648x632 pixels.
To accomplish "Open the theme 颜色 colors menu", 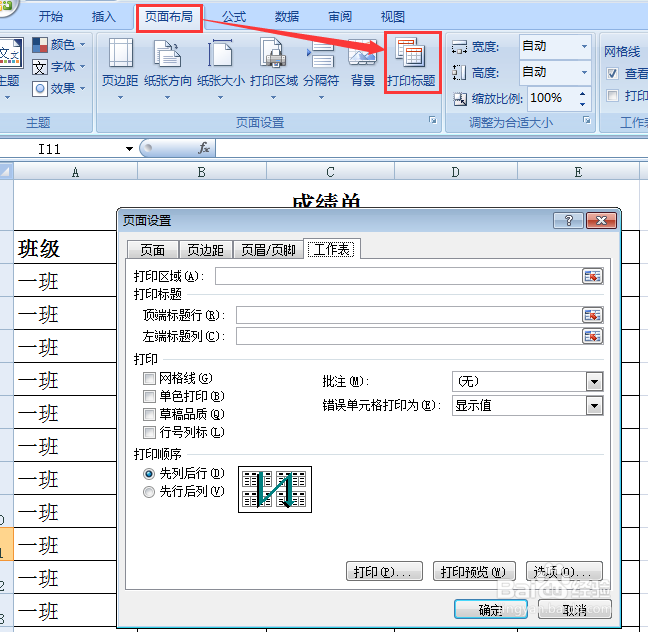I will pos(59,45).
